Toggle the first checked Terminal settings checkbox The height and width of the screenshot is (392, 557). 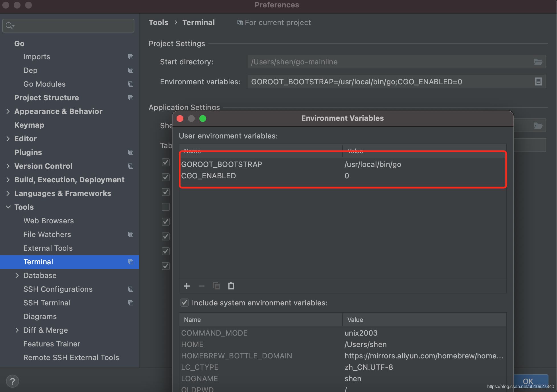click(x=166, y=162)
